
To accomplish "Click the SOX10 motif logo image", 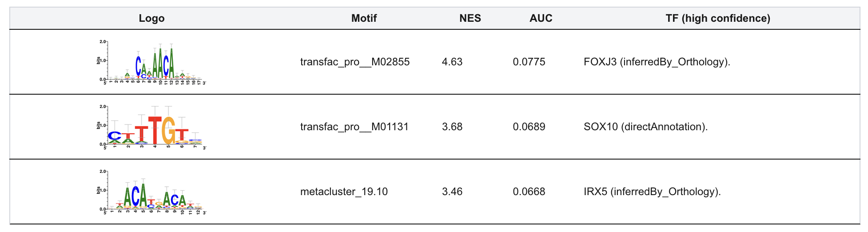I will point(151,127).
